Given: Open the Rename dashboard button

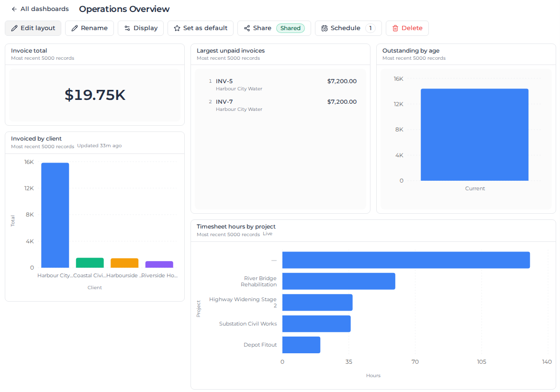Looking at the screenshot, I should click(90, 28).
